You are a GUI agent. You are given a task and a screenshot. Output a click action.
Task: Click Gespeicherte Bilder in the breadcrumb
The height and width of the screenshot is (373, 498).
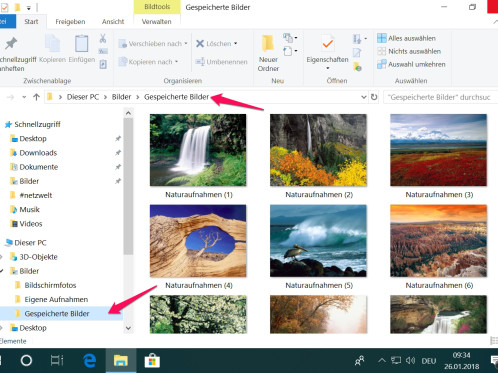point(176,97)
